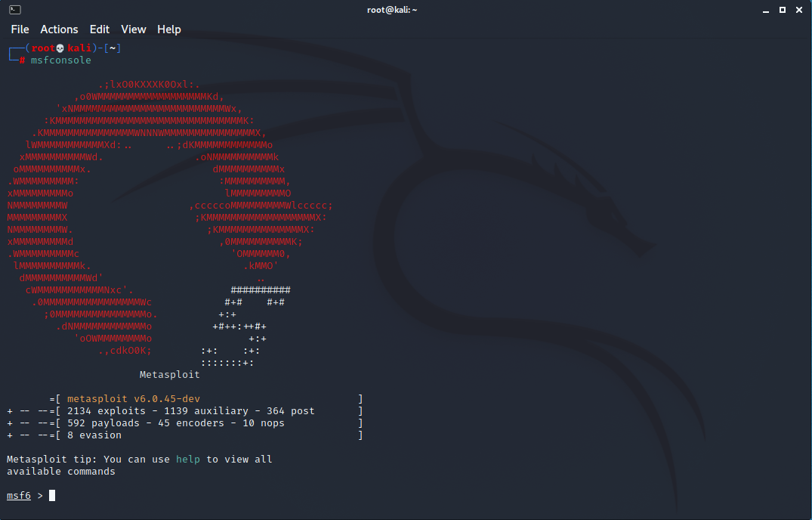Click the 'Metasploit tip:' label

(x=52, y=460)
